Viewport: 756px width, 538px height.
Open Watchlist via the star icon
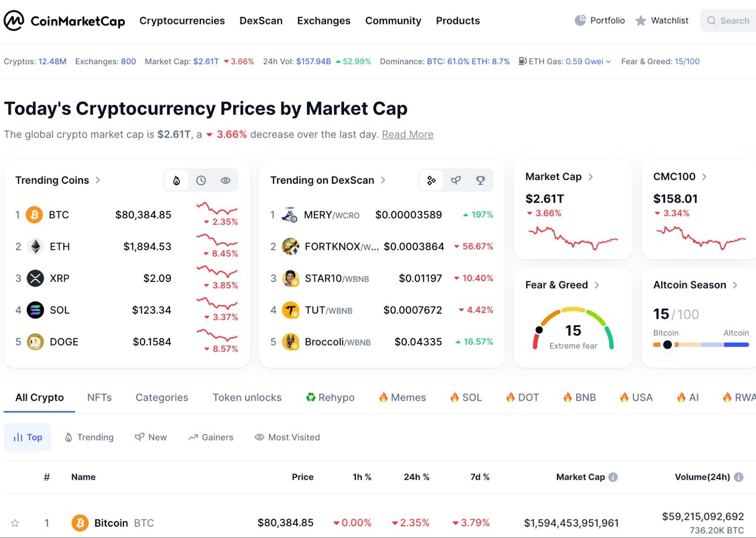pos(640,20)
